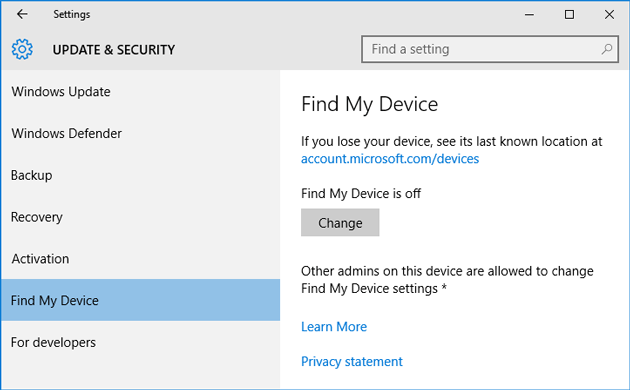
Task: Click the Settings title bar text
Action: (x=72, y=14)
